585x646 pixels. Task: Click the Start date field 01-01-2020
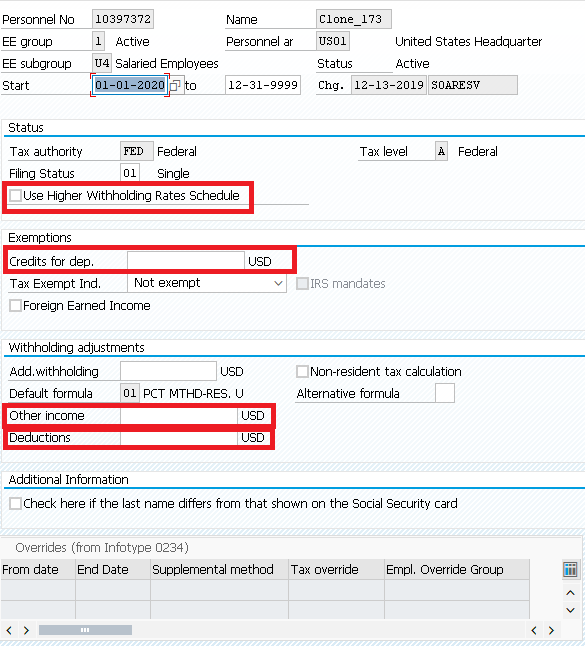click(130, 85)
